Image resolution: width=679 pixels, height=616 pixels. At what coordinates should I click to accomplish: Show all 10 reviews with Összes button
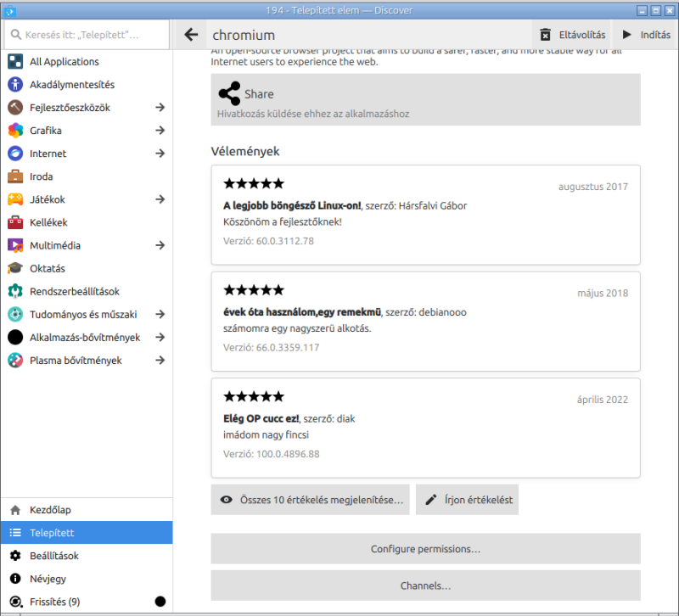coord(310,500)
